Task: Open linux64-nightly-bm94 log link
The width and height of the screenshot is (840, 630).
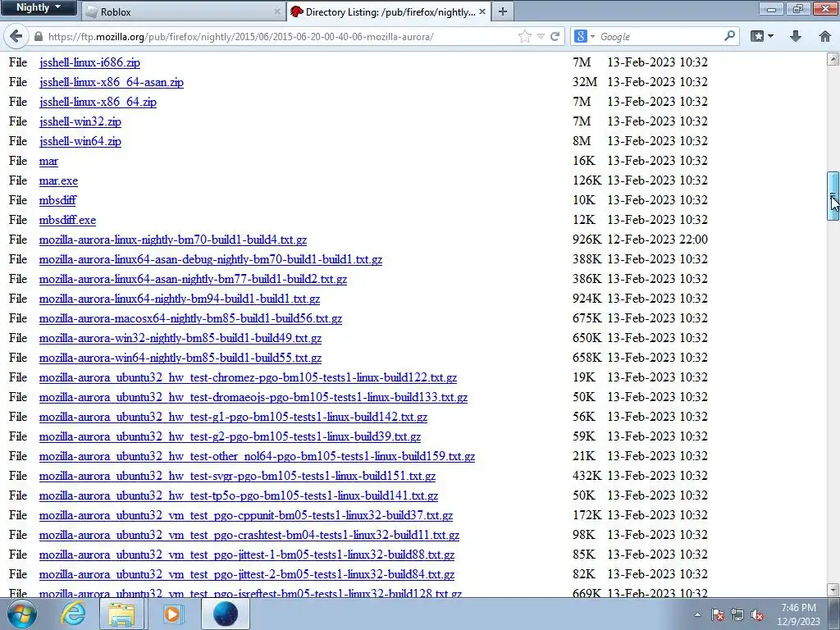Action: 180,299
